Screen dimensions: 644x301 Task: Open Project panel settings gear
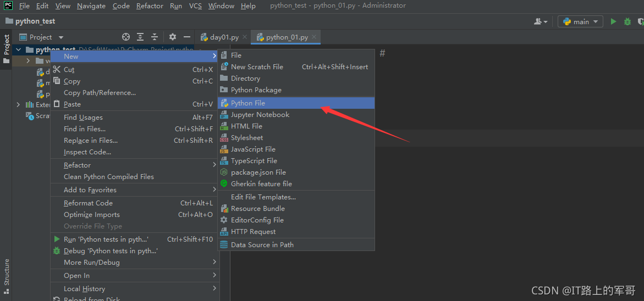click(173, 37)
